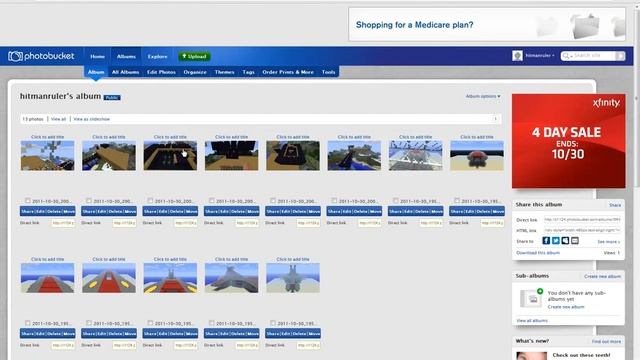Image resolution: width=640 pixels, height=360 pixels.
Task: Share album by email icon
Action: [x=575, y=241]
